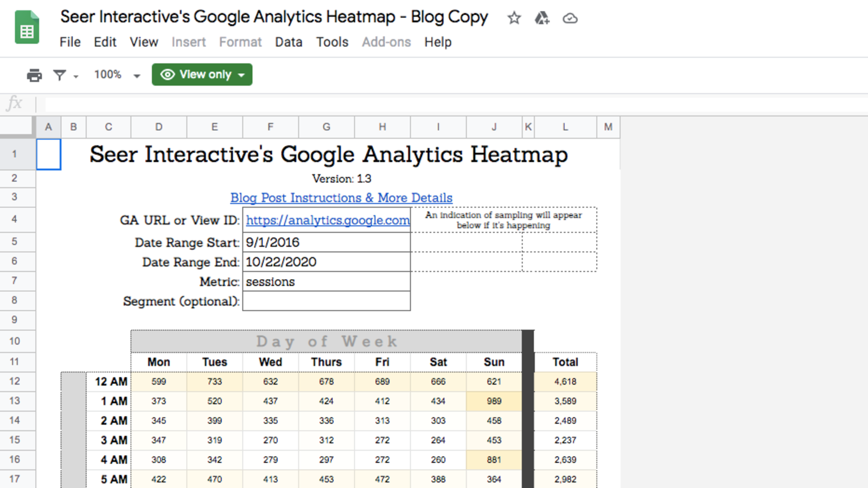Click the filter views icon
868x488 pixels.
59,75
